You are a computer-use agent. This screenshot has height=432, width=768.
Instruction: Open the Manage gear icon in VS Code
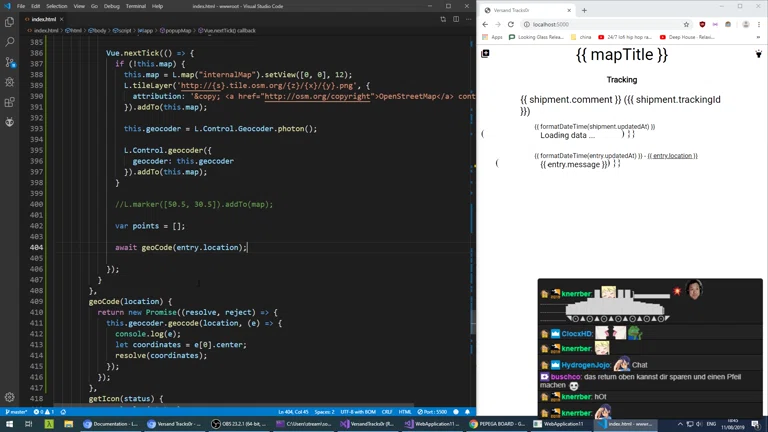pyautogui.click(x=10, y=397)
